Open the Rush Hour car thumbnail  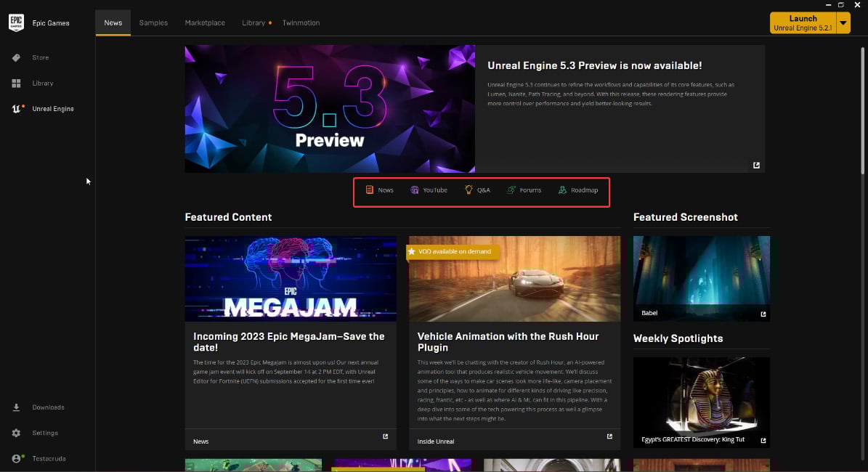click(x=515, y=279)
